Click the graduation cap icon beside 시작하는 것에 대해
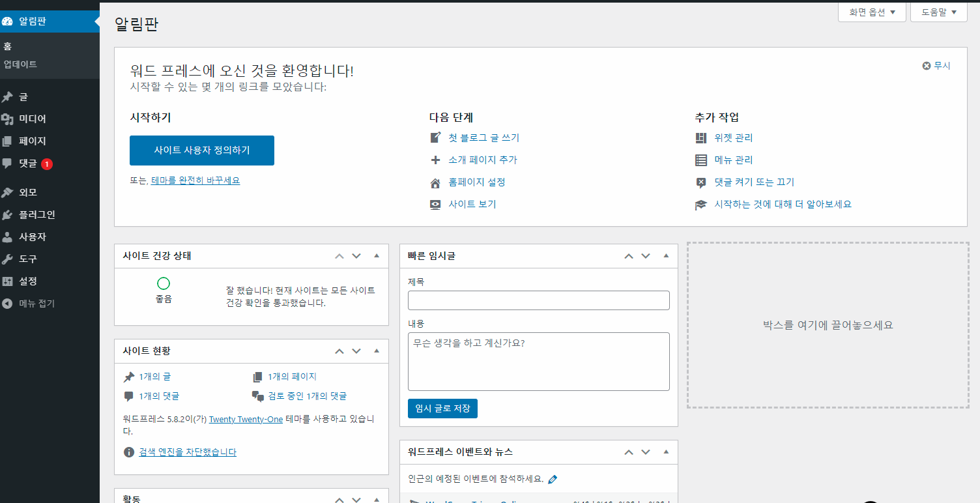 pos(701,205)
